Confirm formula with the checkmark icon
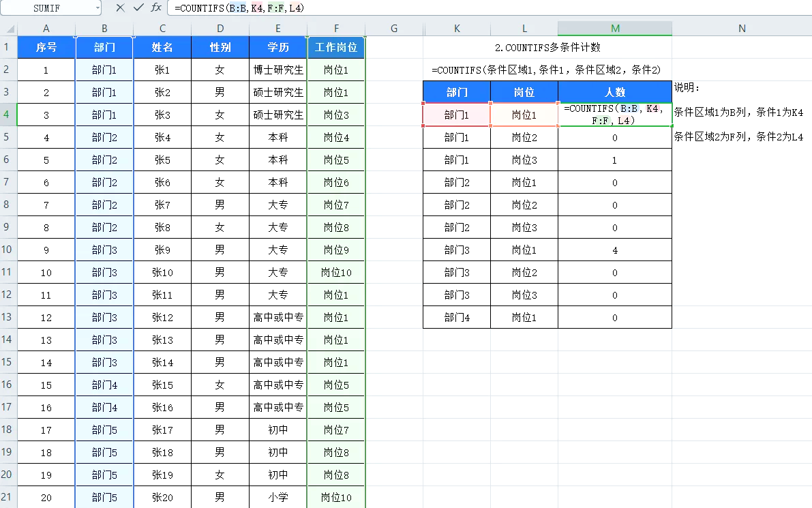Screen dimensions: 812x508 (138, 8)
